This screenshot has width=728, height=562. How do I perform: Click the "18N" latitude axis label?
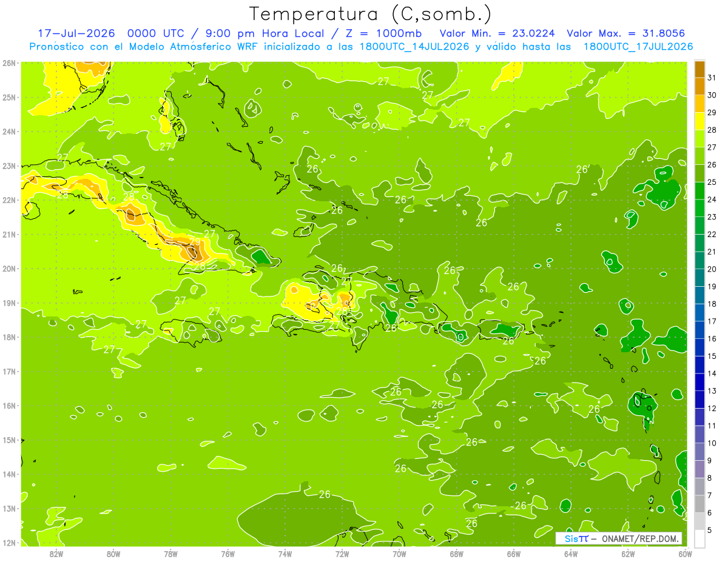click(9, 337)
